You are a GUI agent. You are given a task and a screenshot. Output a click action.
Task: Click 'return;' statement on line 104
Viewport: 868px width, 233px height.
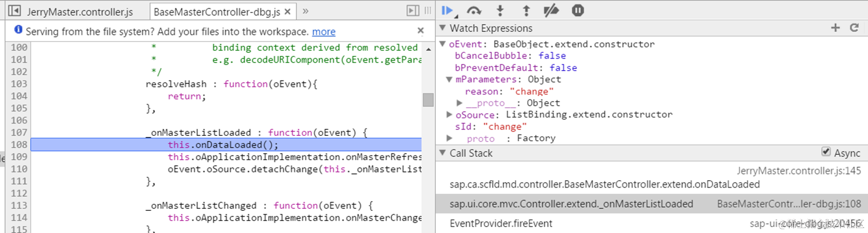(187, 97)
